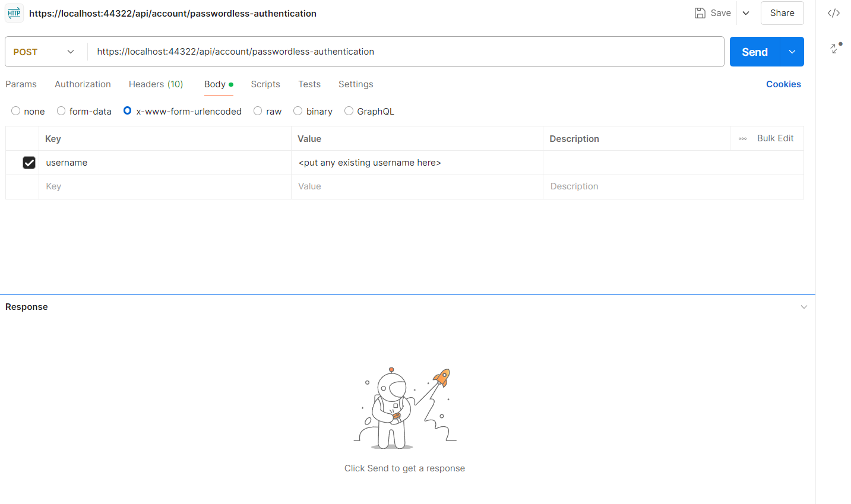This screenshot has width=851, height=504.
Task: Select the raw body type option
Action: pyautogui.click(x=258, y=111)
